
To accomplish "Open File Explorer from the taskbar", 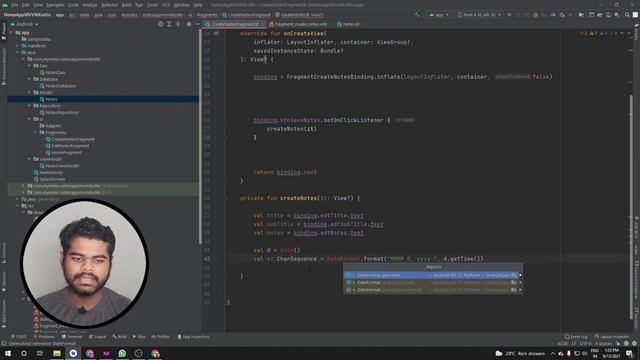I will pyautogui.click(x=57, y=353).
